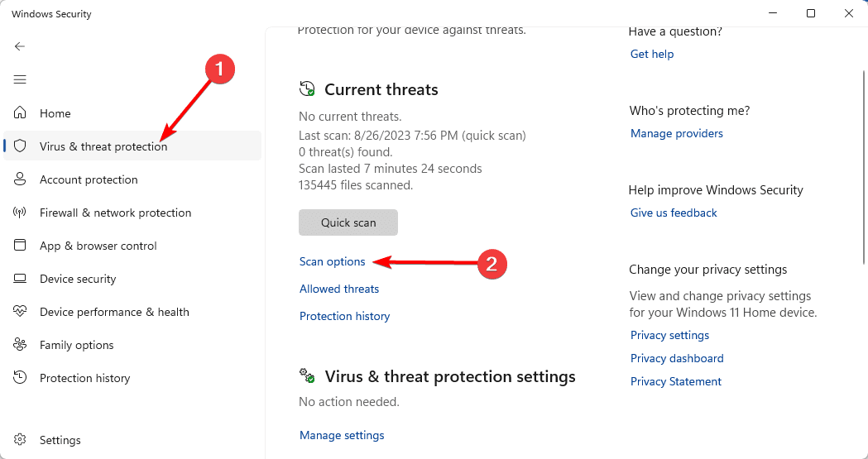
Task: Click 'No current threats.' status text
Action: tap(350, 117)
